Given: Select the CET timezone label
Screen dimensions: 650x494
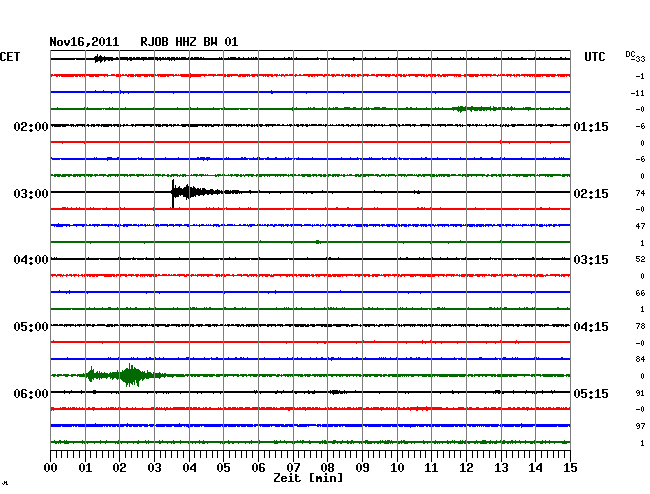Looking at the screenshot, I should [10, 57].
